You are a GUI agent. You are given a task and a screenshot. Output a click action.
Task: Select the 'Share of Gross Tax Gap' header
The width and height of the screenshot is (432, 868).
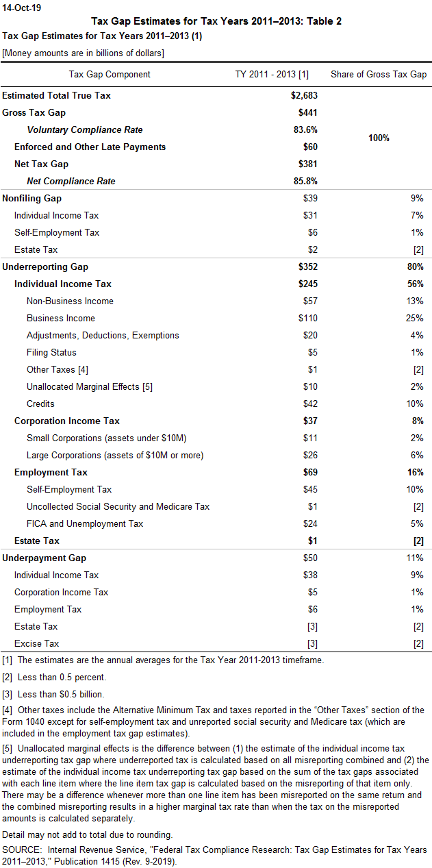pyautogui.click(x=379, y=74)
